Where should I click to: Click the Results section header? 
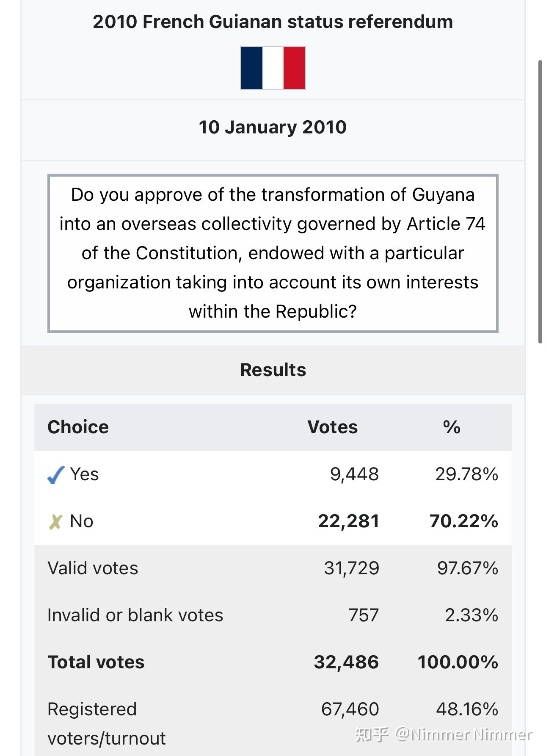[273, 370]
